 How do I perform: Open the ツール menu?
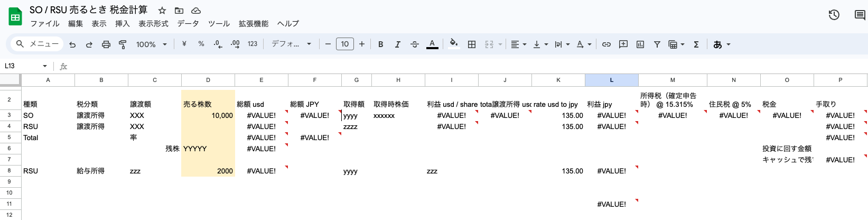[x=219, y=24]
